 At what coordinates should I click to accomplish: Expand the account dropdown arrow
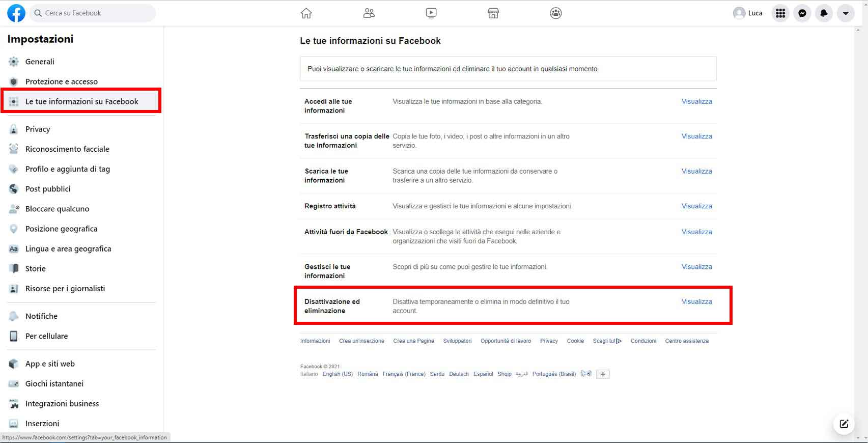(x=846, y=13)
